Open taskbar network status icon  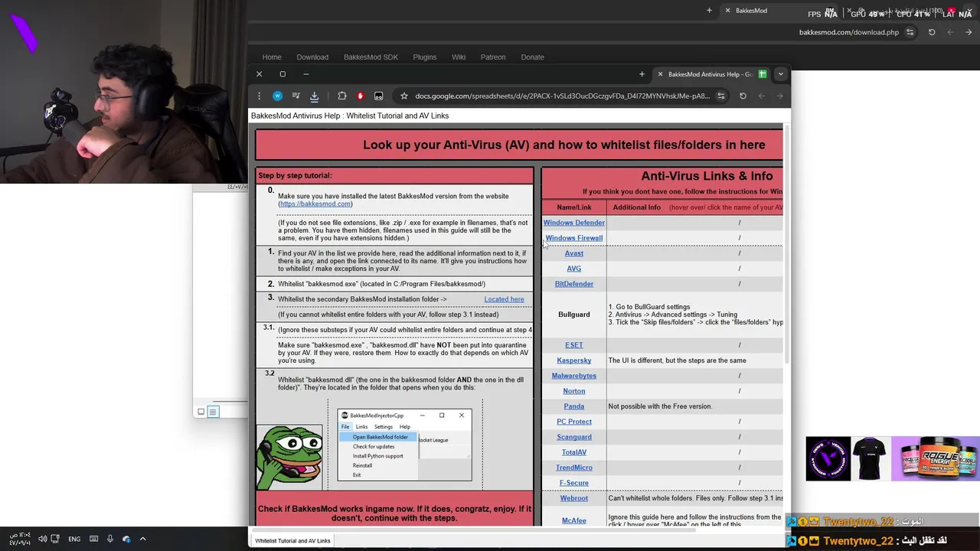click(57, 539)
